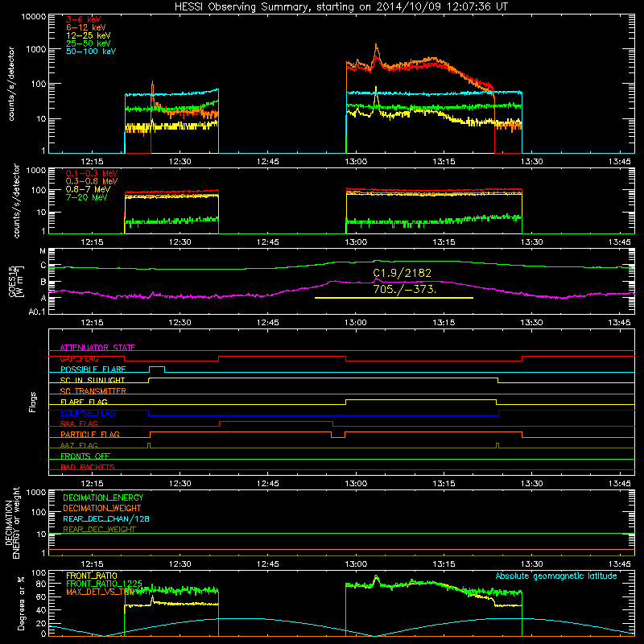The width and height of the screenshot is (644, 644).
Task: Select the orange 6-12 keV legend label
Action: point(86,27)
